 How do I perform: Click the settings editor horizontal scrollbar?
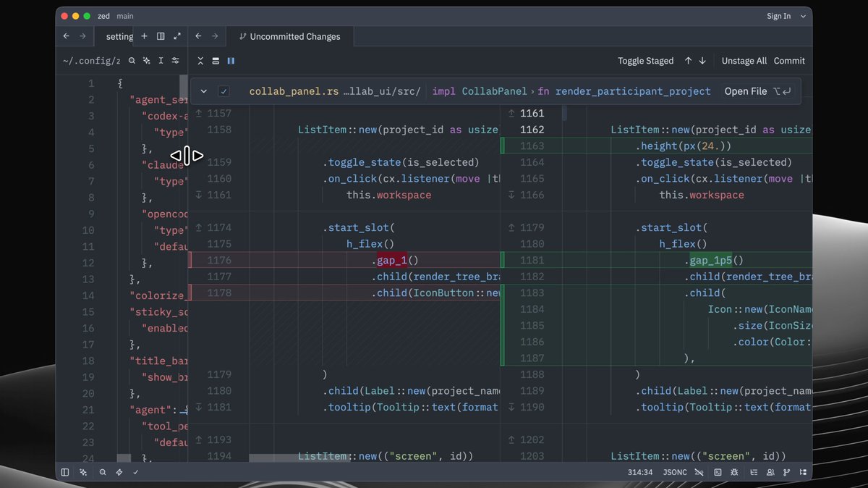click(x=124, y=458)
